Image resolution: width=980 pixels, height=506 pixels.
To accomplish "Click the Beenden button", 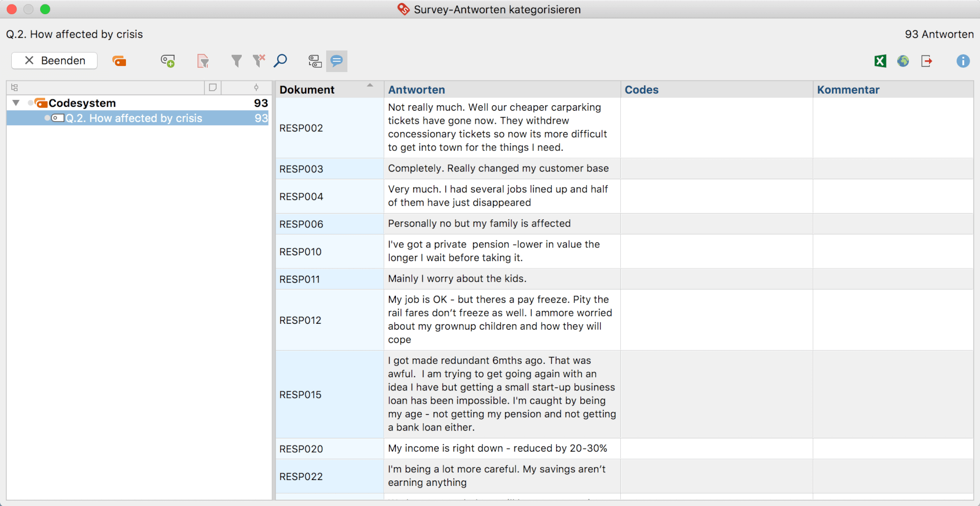I will (x=54, y=61).
